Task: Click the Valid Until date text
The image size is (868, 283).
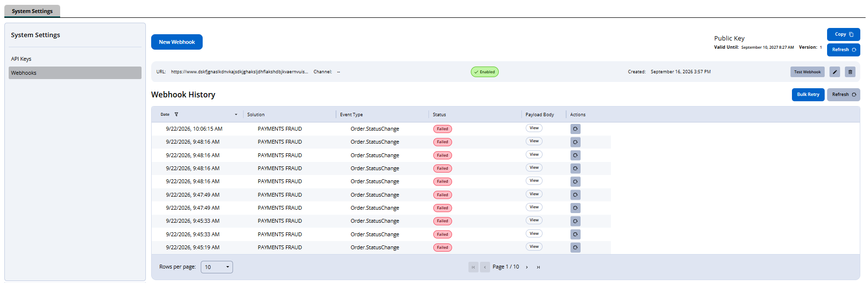Action: point(767,47)
